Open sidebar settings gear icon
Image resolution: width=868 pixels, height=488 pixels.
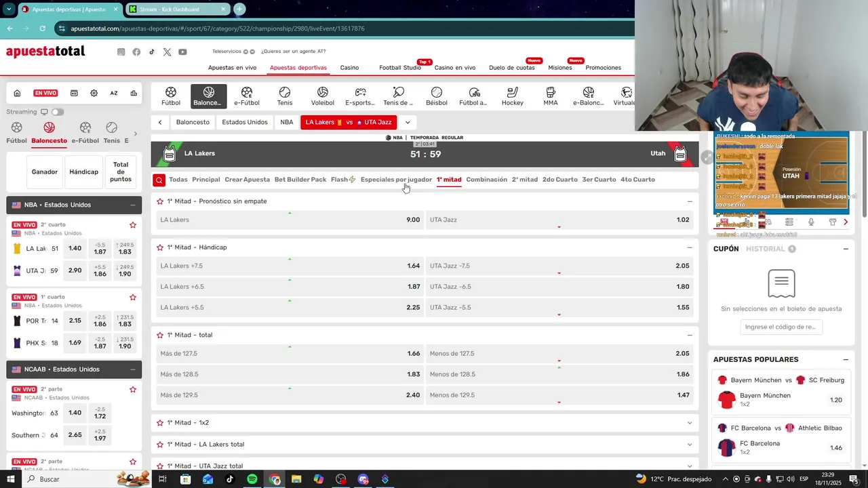pos(94,94)
